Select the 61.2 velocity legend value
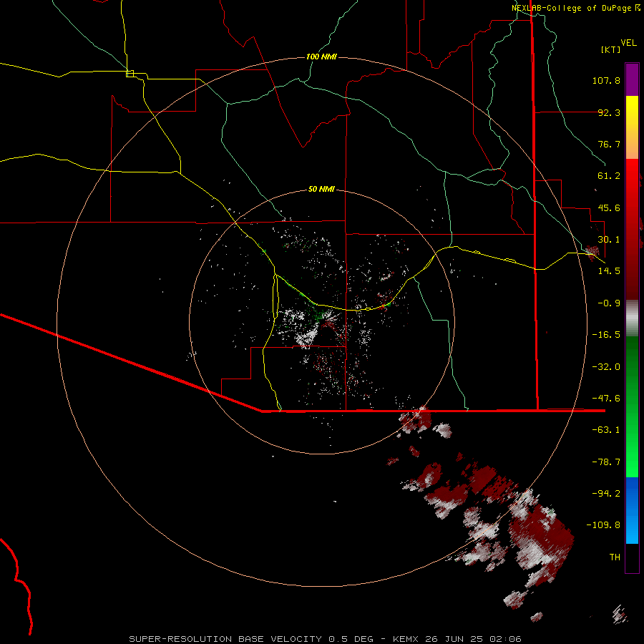The image size is (644, 644). click(609, 176)
